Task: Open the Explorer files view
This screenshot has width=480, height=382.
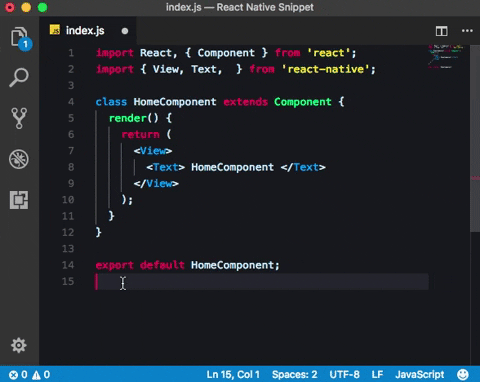Action: [20, 38]
